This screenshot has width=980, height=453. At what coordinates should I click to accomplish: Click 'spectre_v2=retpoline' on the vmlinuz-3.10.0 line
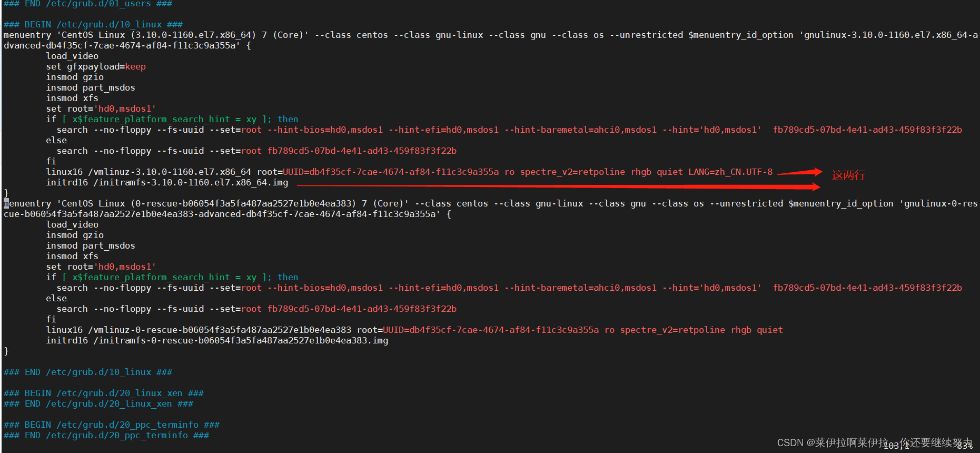pos(572,172)
